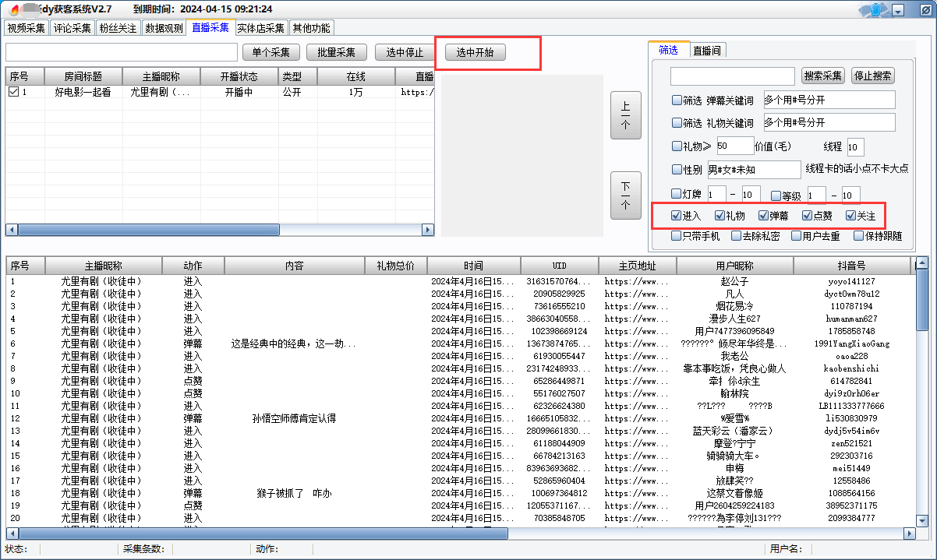
Task: Enable the 灯牌 checkbox
Action: [677, 193]
